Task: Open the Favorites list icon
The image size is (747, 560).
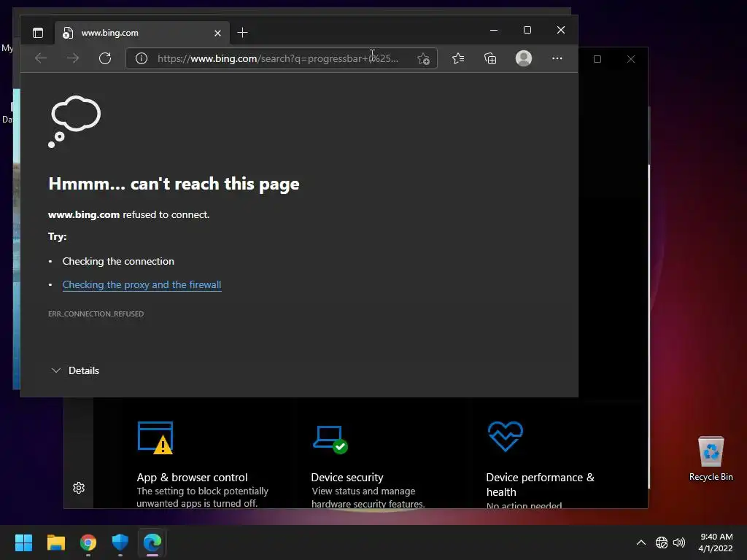Action: [x=458, y=58]
